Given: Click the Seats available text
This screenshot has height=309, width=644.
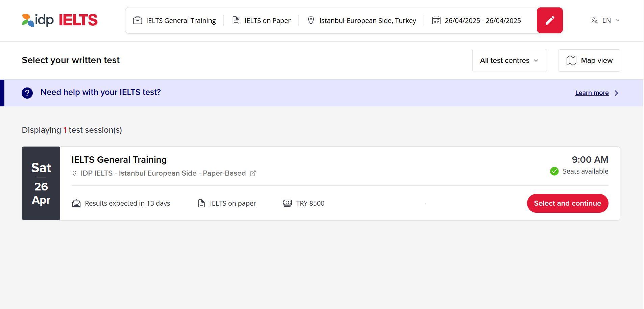Looking at the screenshot, I should pos(586,171).
